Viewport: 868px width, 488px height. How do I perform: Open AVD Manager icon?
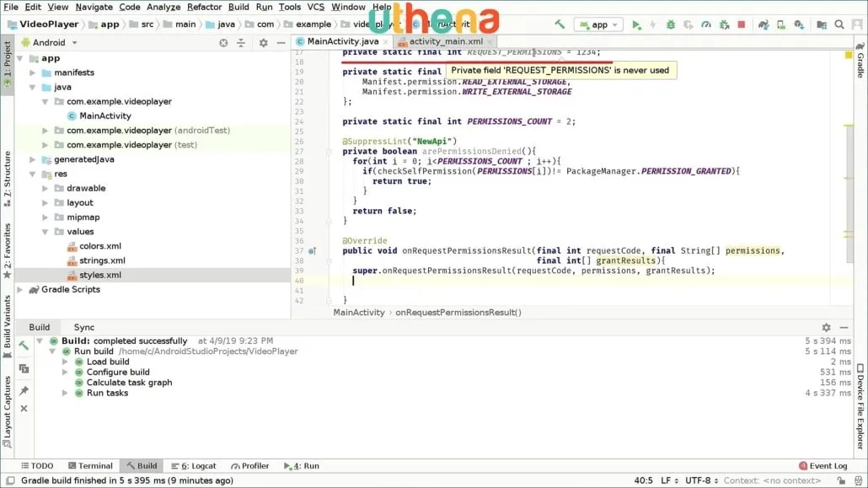click(781, 25)
